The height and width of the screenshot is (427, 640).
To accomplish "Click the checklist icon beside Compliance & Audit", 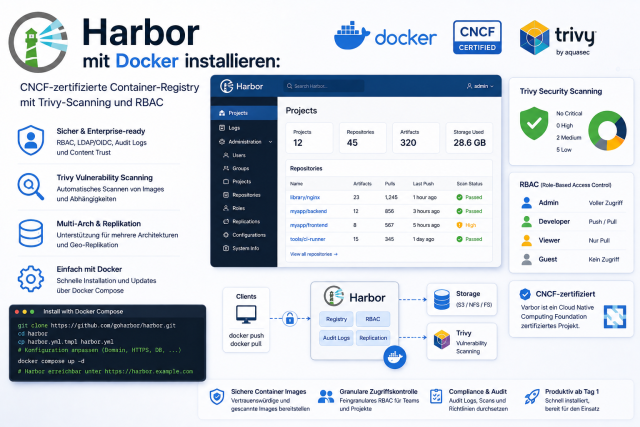I will [x=436, y=396].
